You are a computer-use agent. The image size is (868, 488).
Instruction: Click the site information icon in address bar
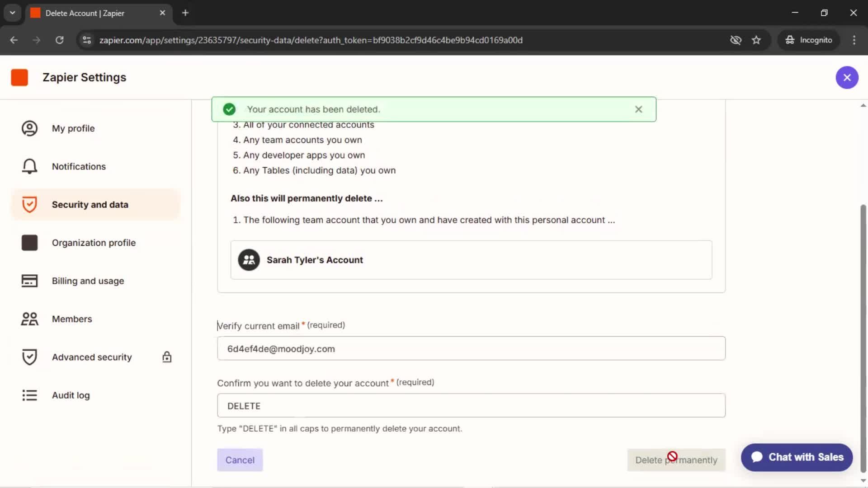86,40
